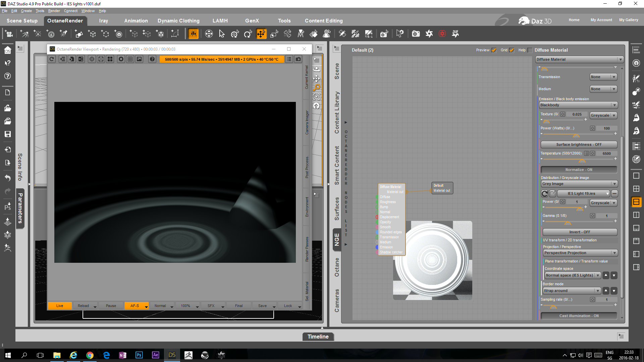The width and height of the screenshot is (644, 362).
Task: Select the Rotate tool icon
Action: coord(248,34)
